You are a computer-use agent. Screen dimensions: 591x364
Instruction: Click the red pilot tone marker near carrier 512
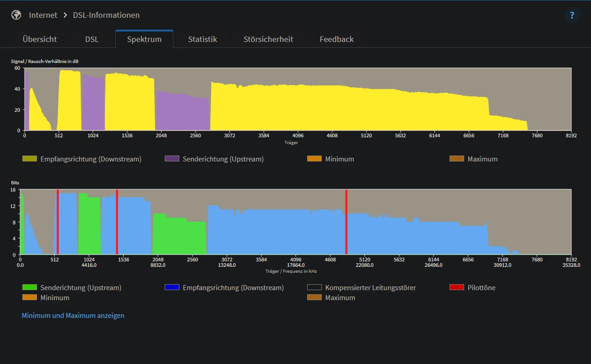click(x=58, y=222)
